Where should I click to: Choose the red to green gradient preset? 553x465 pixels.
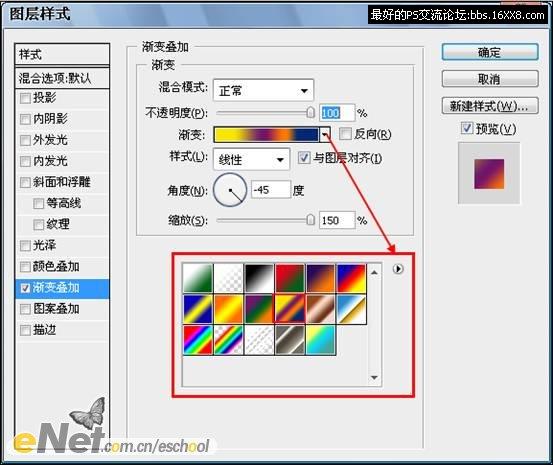coord(290,278)
